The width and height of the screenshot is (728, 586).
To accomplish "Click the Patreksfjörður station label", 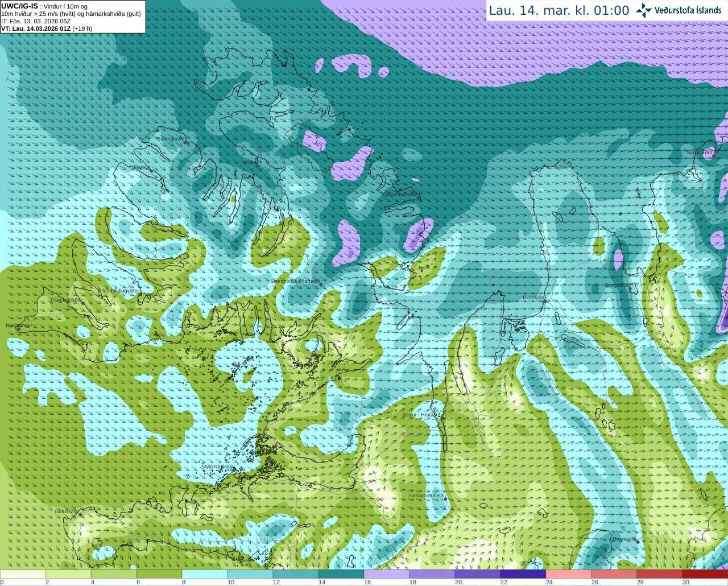I will point(66,300).
